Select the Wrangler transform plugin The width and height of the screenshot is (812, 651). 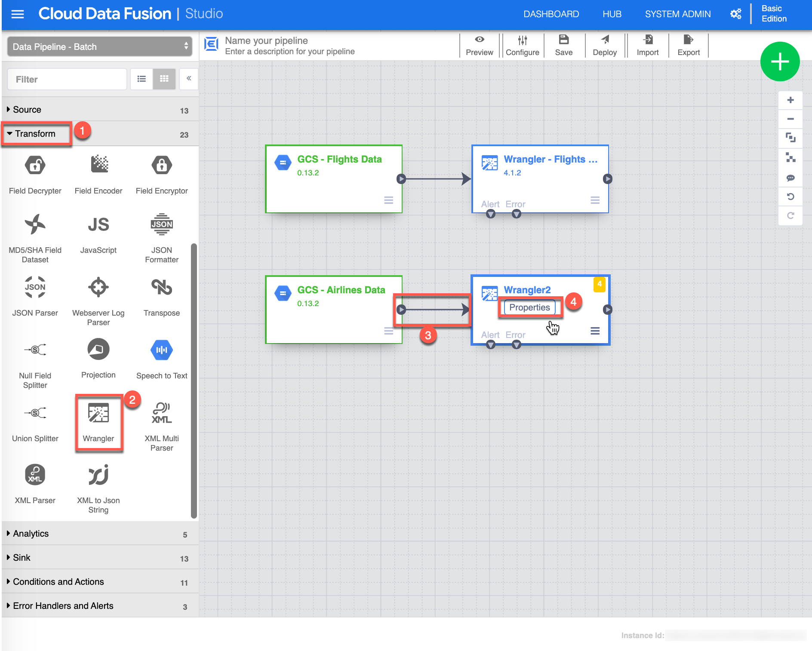pyautogui.click(x=98, y=422)
